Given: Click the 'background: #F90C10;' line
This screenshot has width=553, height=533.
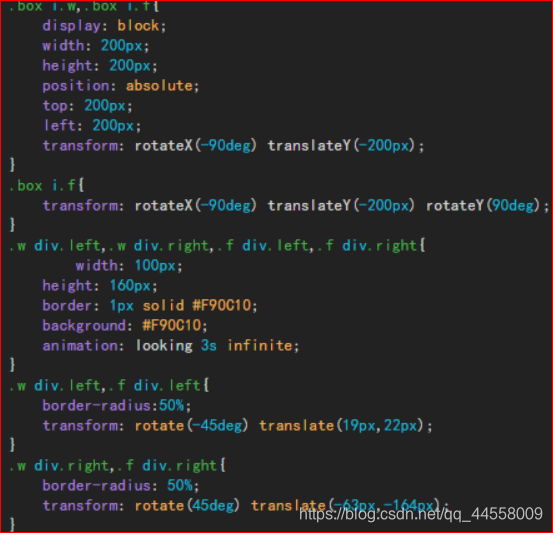Looking at the screenshot, I should click(x=125, y=326).
